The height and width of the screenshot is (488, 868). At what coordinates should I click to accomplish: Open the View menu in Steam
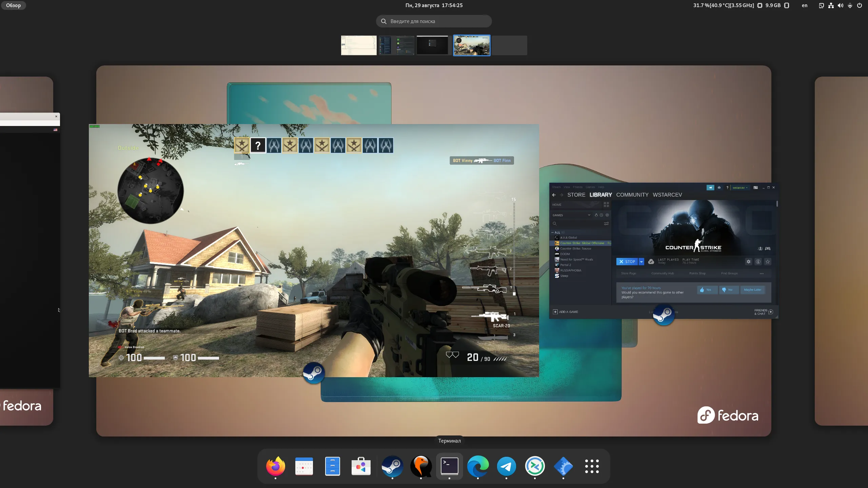tap(567, 187)
